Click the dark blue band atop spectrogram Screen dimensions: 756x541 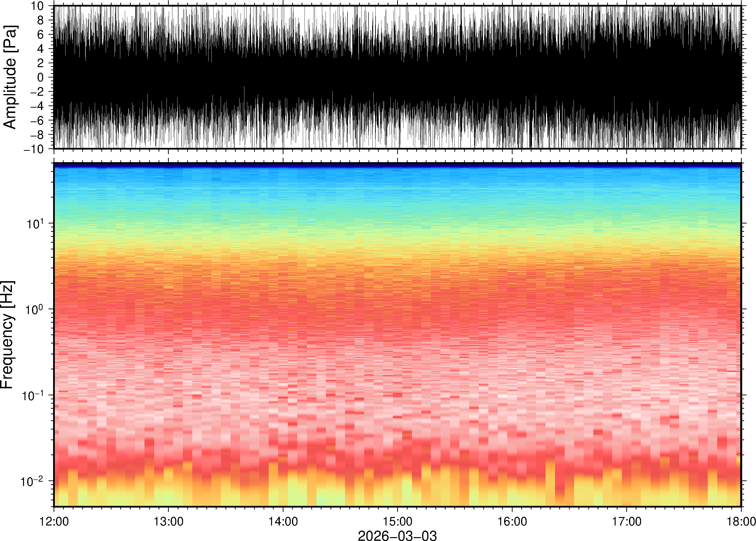point(397,165)
